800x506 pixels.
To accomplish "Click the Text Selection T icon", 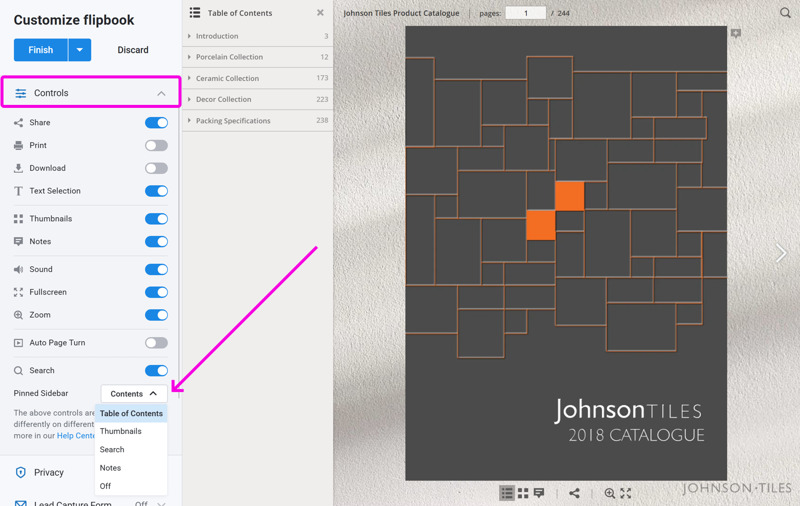I will (18, 191).
